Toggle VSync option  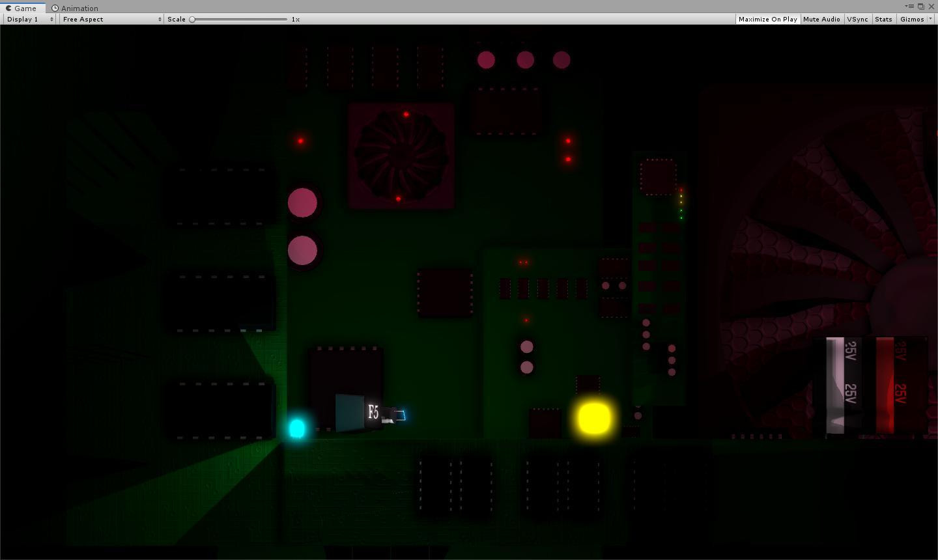click(857, 19)
